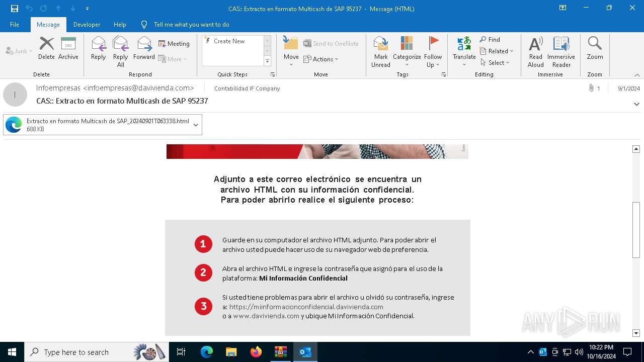Show hidden system tray icons
644x362 pixels.
point(531,352)
